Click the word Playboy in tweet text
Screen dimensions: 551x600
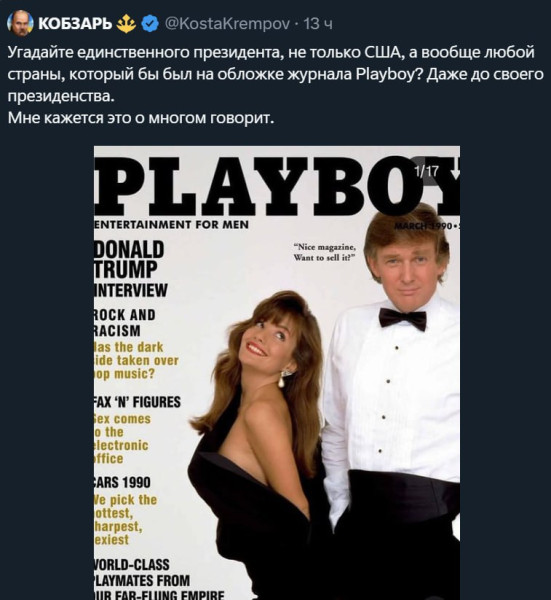(x=388, y=74)
